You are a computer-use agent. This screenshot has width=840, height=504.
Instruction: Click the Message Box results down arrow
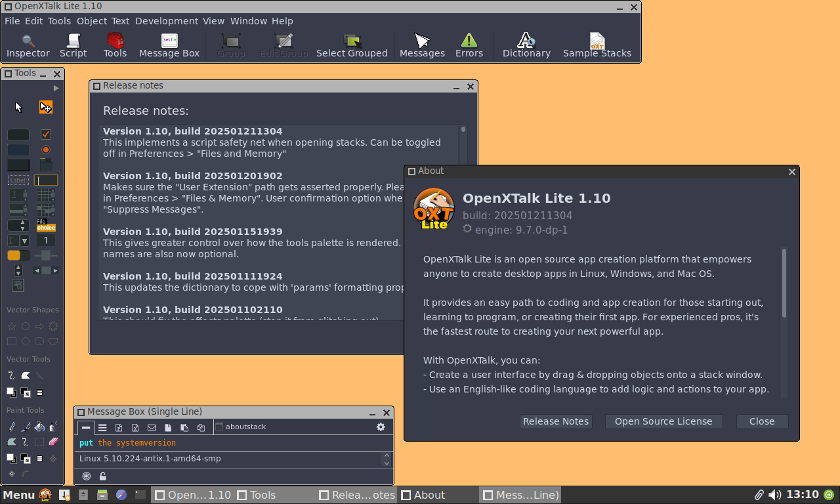(387, 463)
